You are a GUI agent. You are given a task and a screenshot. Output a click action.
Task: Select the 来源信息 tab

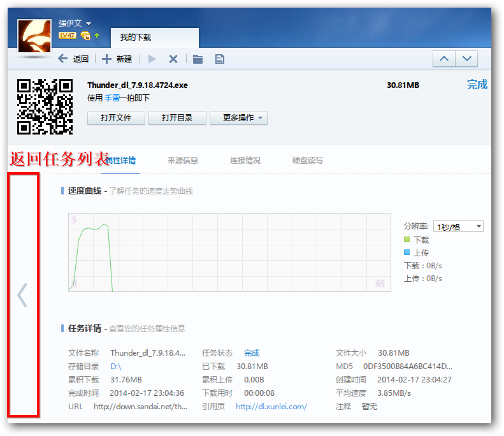[x=183, y=160]
